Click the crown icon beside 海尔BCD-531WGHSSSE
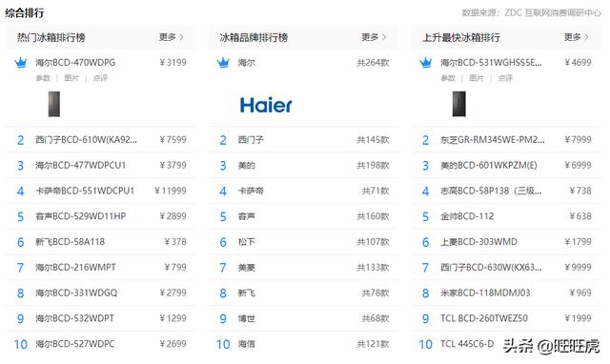 426,63
